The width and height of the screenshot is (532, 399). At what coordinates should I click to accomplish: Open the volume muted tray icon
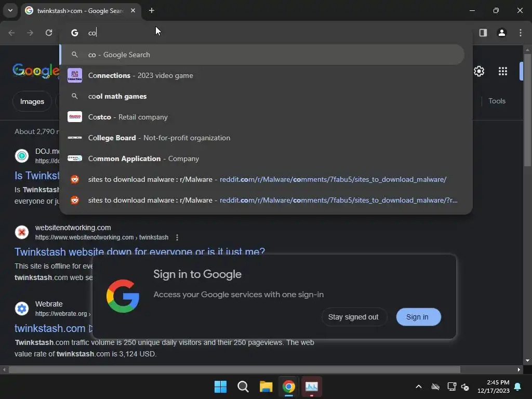pyautogui.click(x=465, y=387)
